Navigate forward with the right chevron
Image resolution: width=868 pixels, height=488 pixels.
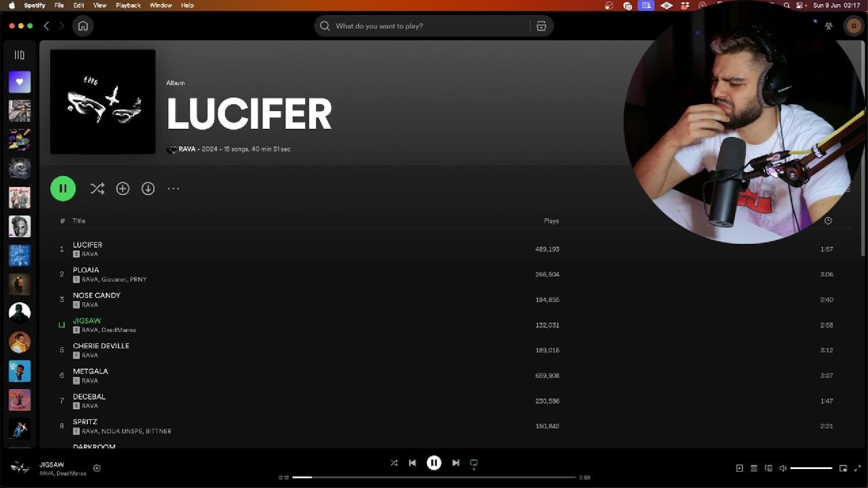pos(61,26)
